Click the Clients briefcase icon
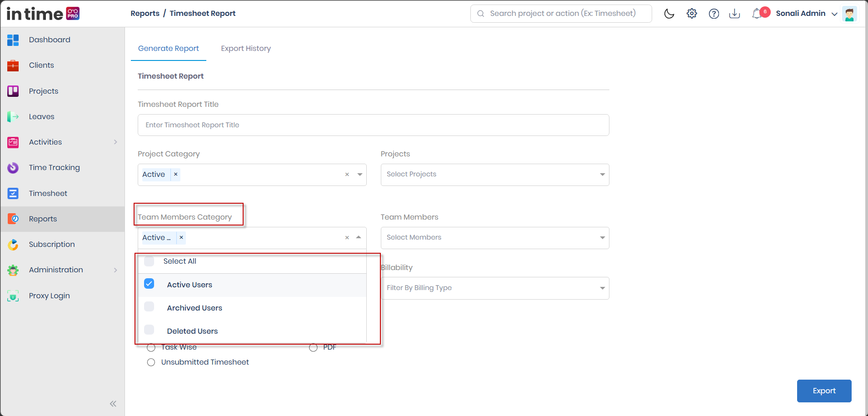This screenshot has width=868, height=416. [x=13, y=65]
